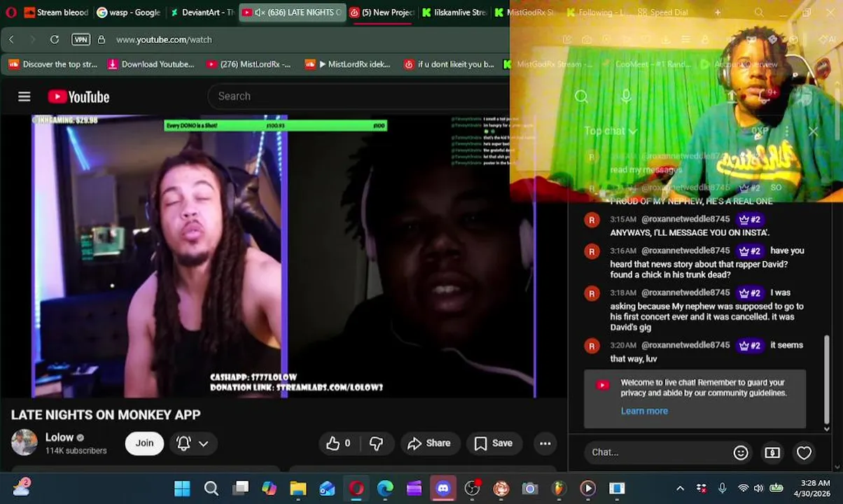This screenshot has height=504, width=843.
Task: Switch to the Stream bleood tab
Action: 56,12
